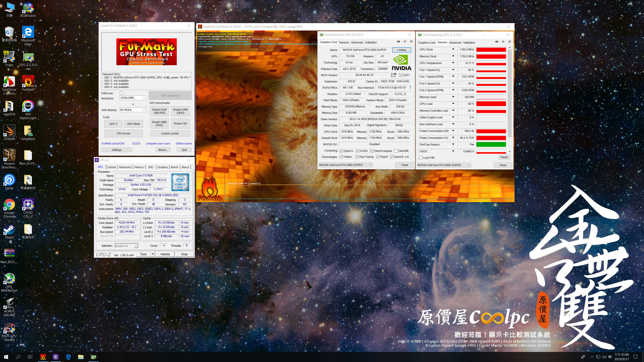
Task: Click CPU burner button in FurMark
Action: (x=123, y=133)
